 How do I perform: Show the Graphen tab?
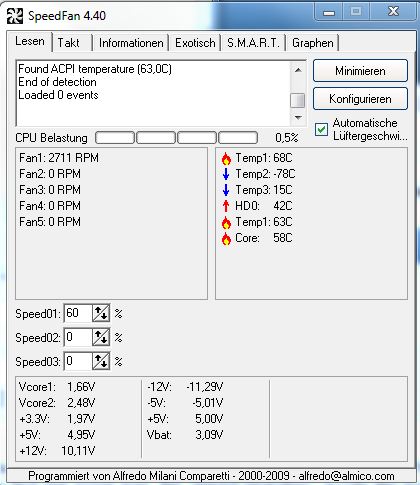click(313, 43)
